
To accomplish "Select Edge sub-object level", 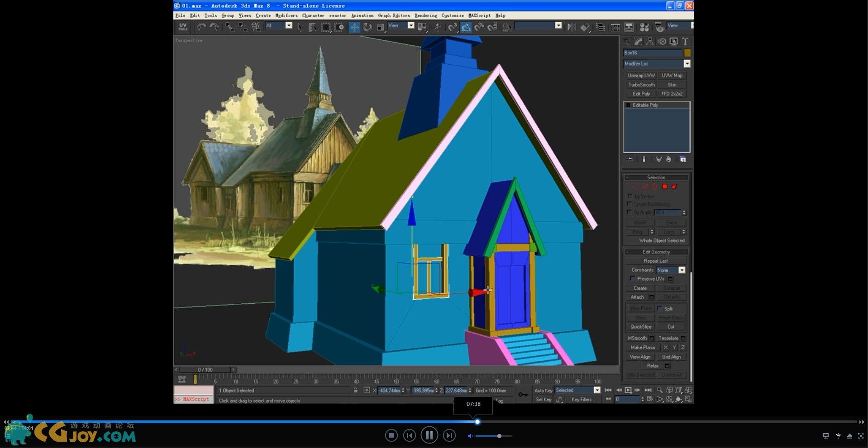I will [x=645, y=187].
